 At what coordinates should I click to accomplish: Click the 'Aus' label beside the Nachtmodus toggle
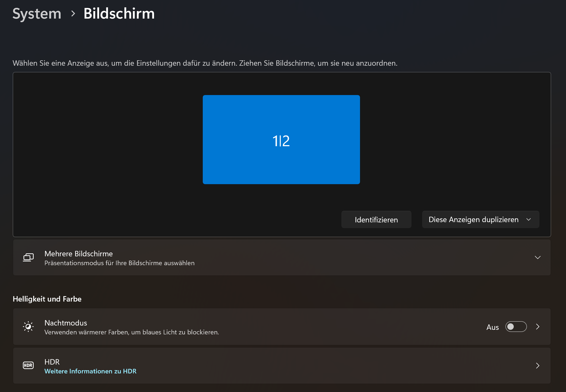click(492, 327)
